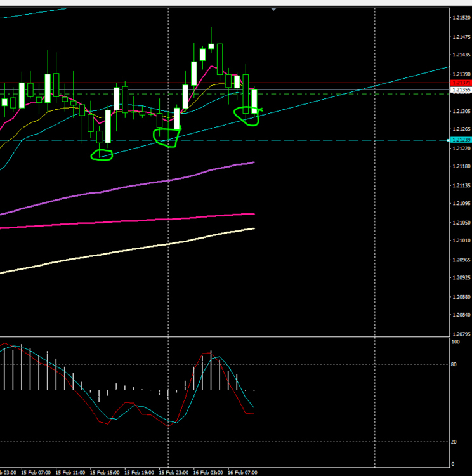Click the 1.20795 price scale value
The image size is (472, 476).
pos(461,334)
